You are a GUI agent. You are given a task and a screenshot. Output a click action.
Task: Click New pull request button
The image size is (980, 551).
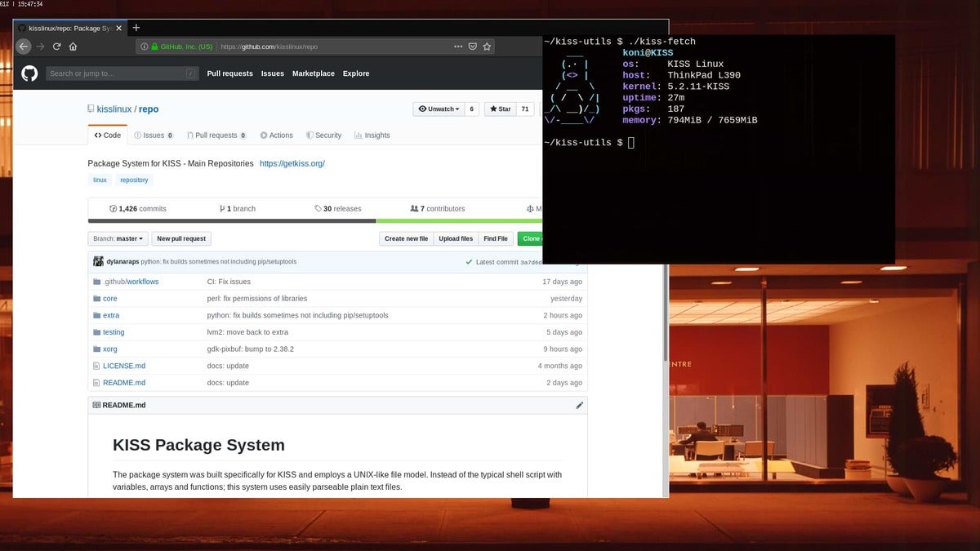tap(181, 238)
